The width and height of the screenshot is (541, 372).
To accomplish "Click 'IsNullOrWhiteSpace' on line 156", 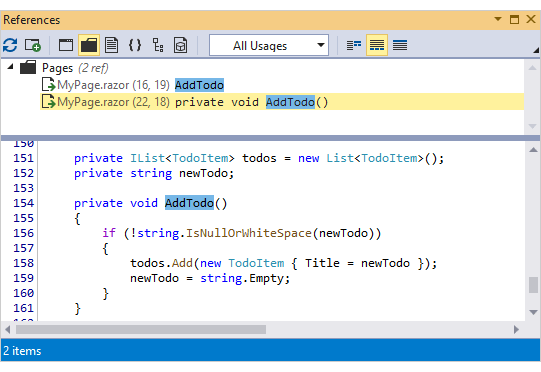I will 249,233.
